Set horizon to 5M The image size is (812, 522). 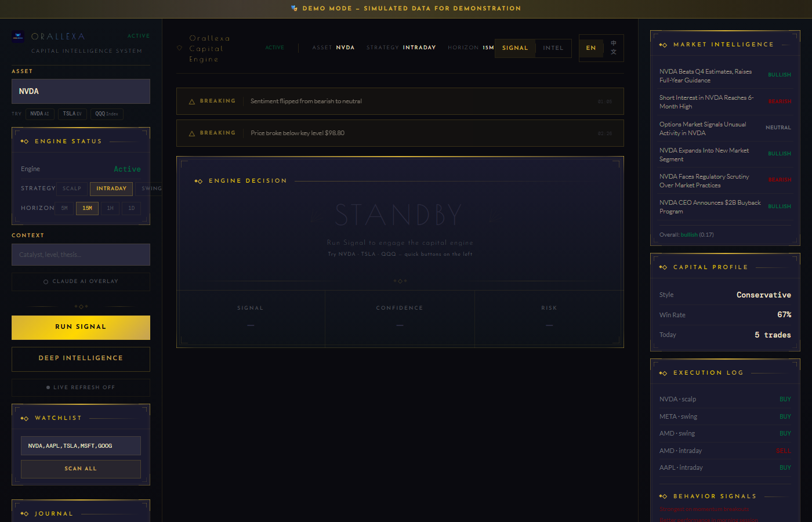64,208
